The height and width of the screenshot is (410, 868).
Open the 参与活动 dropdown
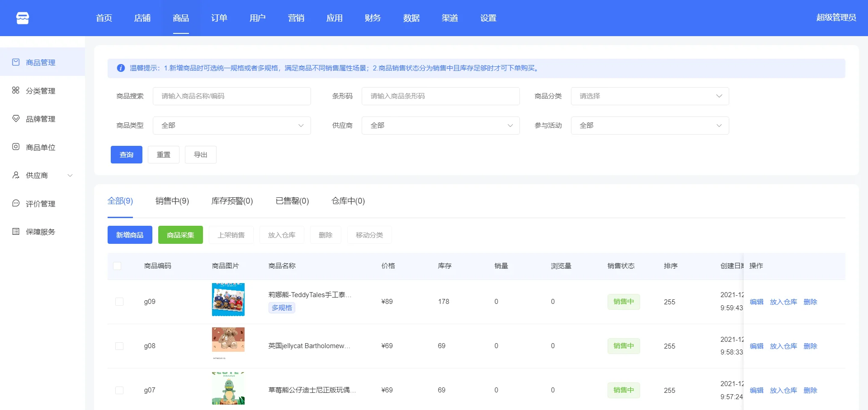(x=650, y=126)
